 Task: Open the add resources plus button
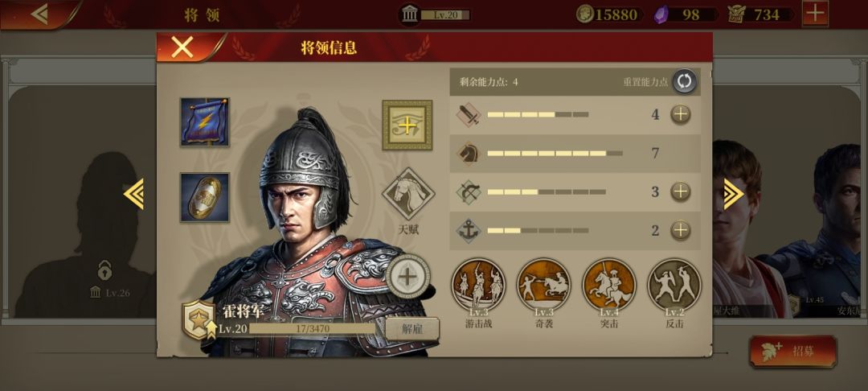[815, 14]
